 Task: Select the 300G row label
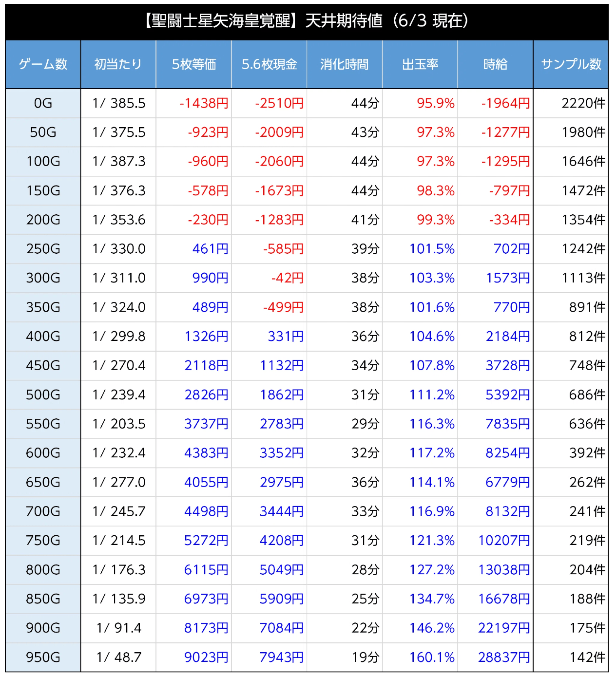point(43,278)
